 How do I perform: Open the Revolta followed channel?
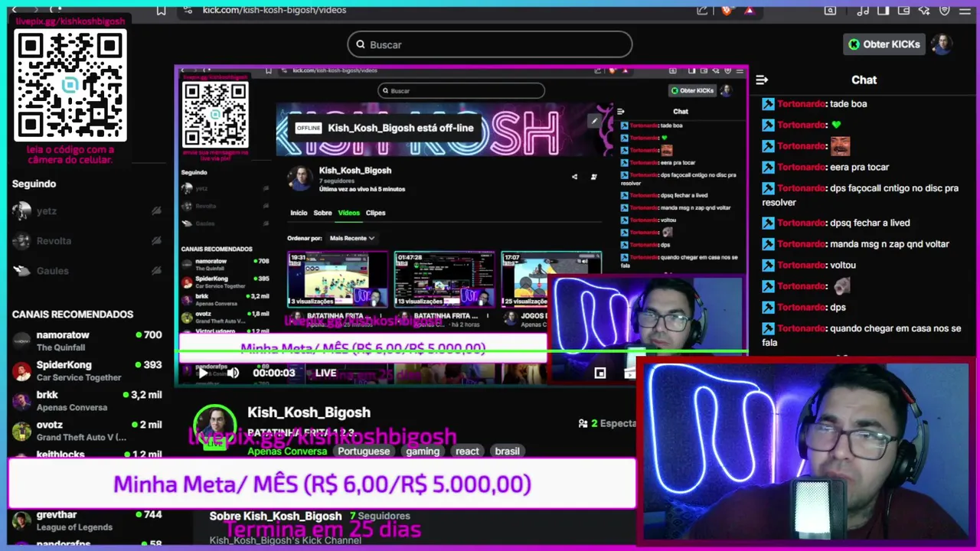click(x=88, y=240)
